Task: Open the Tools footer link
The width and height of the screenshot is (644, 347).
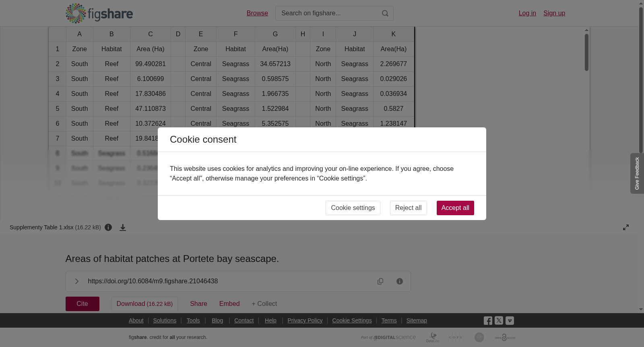Action: pos(193,320)
